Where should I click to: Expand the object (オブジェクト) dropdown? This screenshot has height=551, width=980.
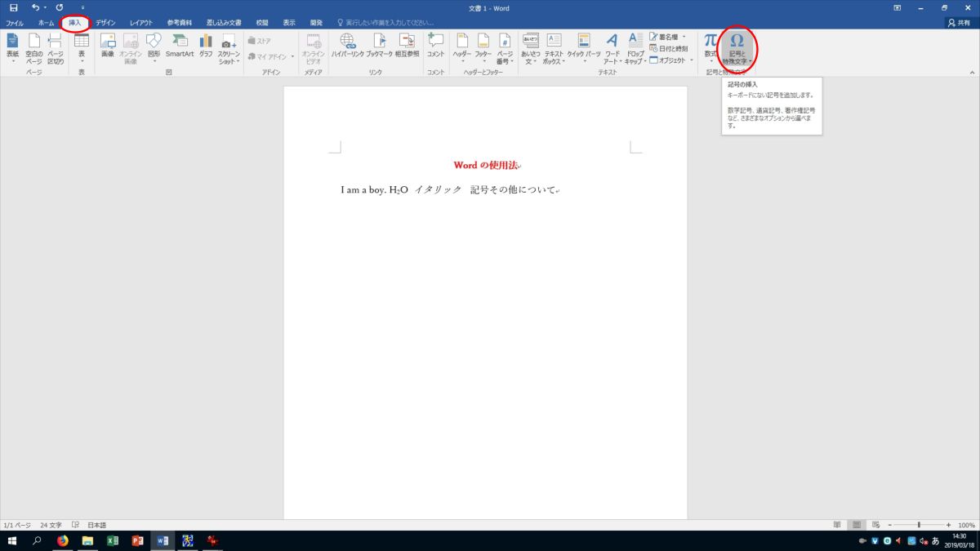coord(692,60)
